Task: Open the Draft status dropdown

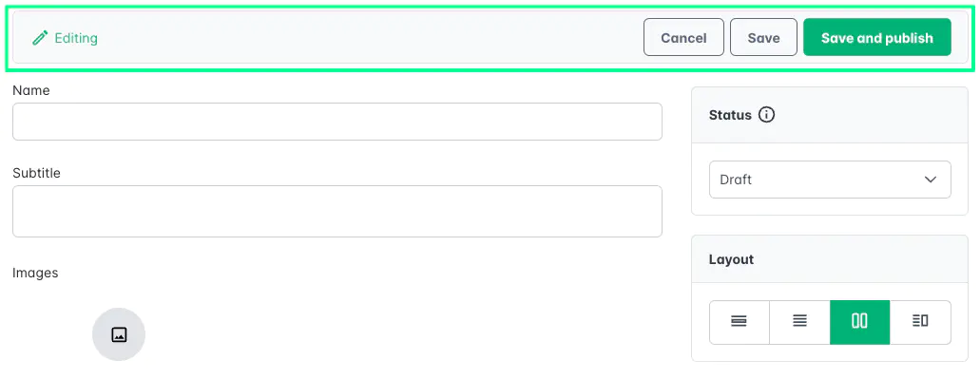Action: [x=830, y=180]
